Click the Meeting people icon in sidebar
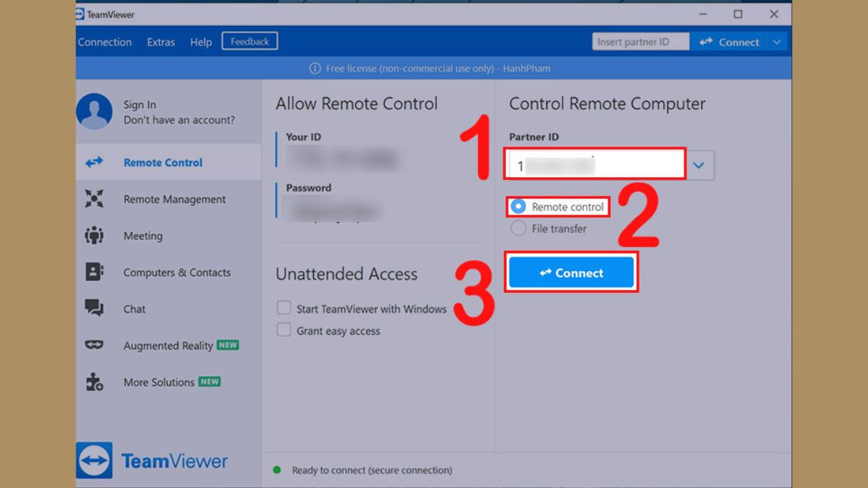Viewport: 868px width, 488px height. pyautogui.click(x=94, y=236)
